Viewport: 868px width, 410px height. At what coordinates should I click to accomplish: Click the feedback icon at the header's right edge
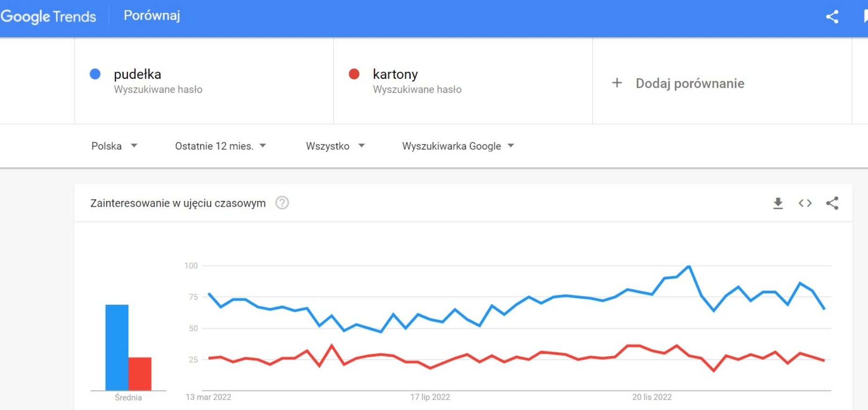click(865, 17)
